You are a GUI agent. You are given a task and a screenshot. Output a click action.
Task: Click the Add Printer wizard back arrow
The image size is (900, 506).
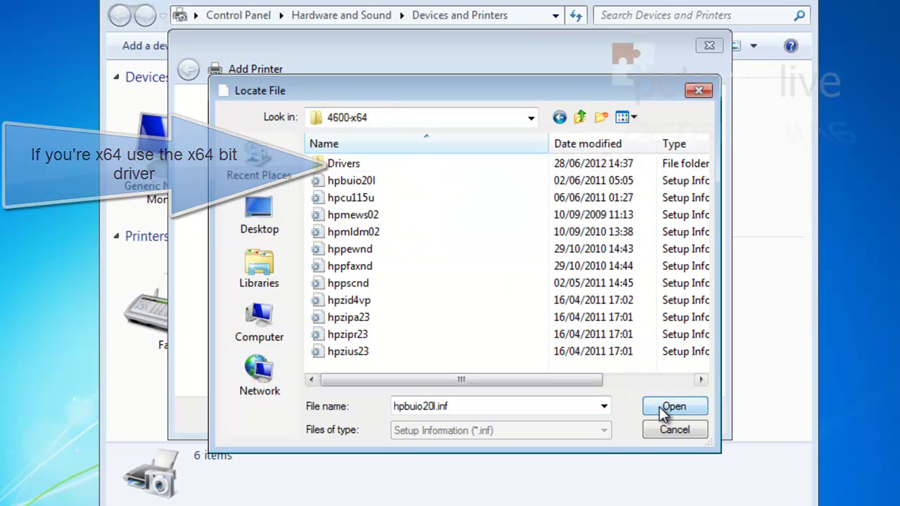click(188, 69)
